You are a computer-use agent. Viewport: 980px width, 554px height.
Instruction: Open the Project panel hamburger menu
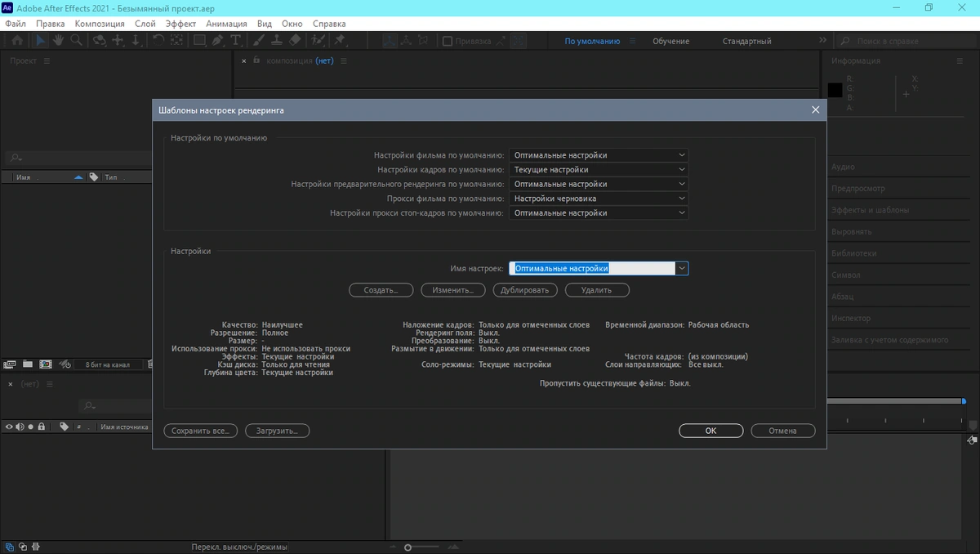click(47, 61)
